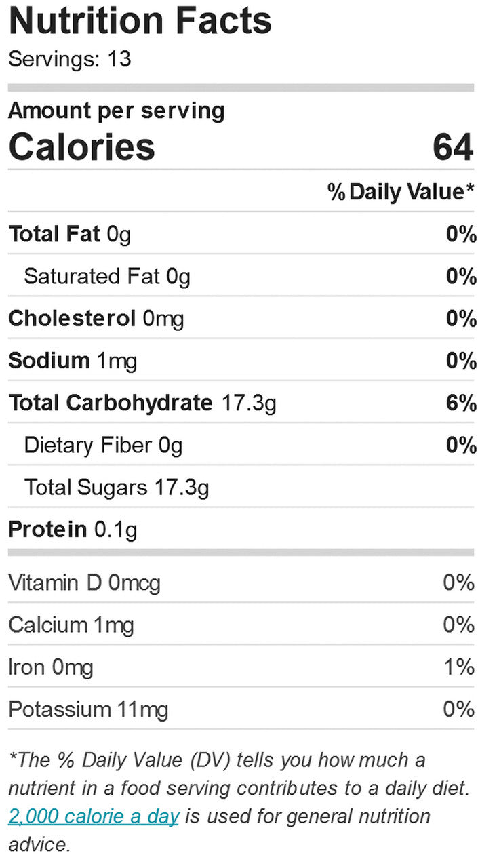
Task: Select the "% Daily Value*" column header
Action: 401,192
